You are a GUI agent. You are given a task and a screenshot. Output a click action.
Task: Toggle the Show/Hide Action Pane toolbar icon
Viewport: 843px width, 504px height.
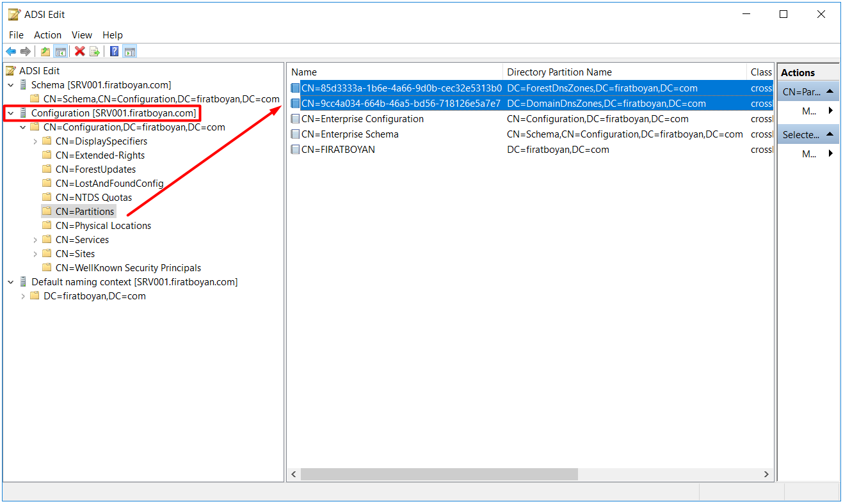pos(130,52)
